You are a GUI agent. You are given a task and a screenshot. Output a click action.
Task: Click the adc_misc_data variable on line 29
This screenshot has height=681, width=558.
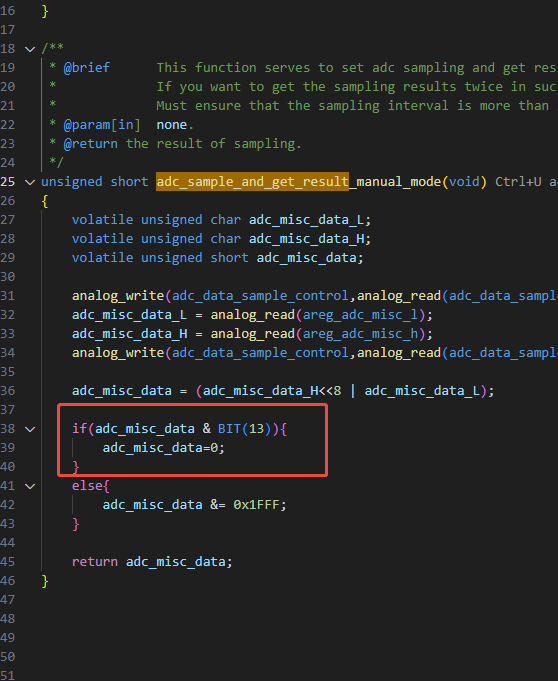click(307, 258)
